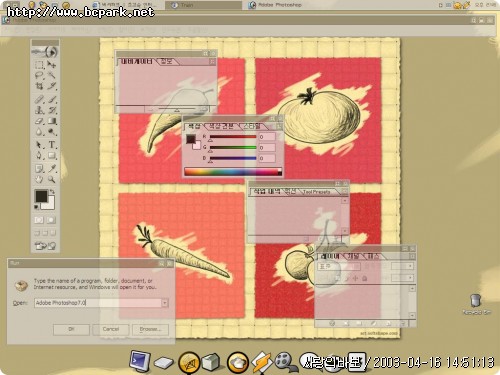Viewport: 500px width, 375px height.
Task: Switch to the 내비게이터 (Navigator) tab
Action: pyautogui.click(x=137, y=61)
